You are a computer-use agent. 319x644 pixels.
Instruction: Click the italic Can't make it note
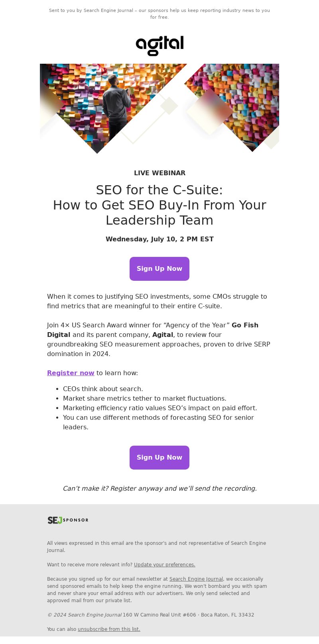tap(159, 489)
